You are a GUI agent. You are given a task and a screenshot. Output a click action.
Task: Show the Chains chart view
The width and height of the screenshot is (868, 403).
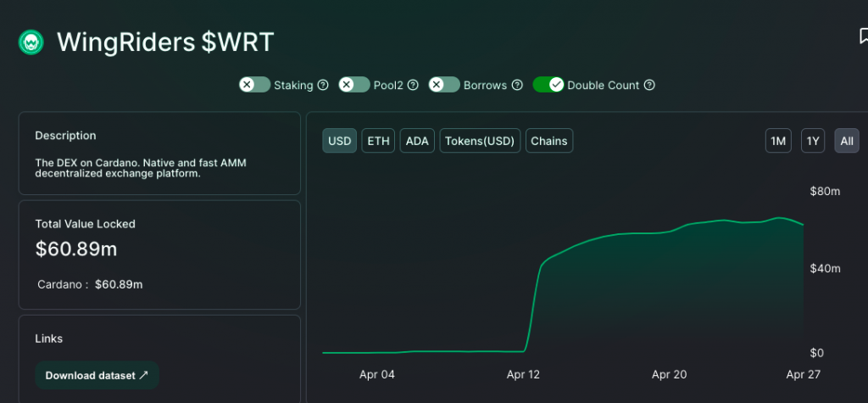point(549,141)
